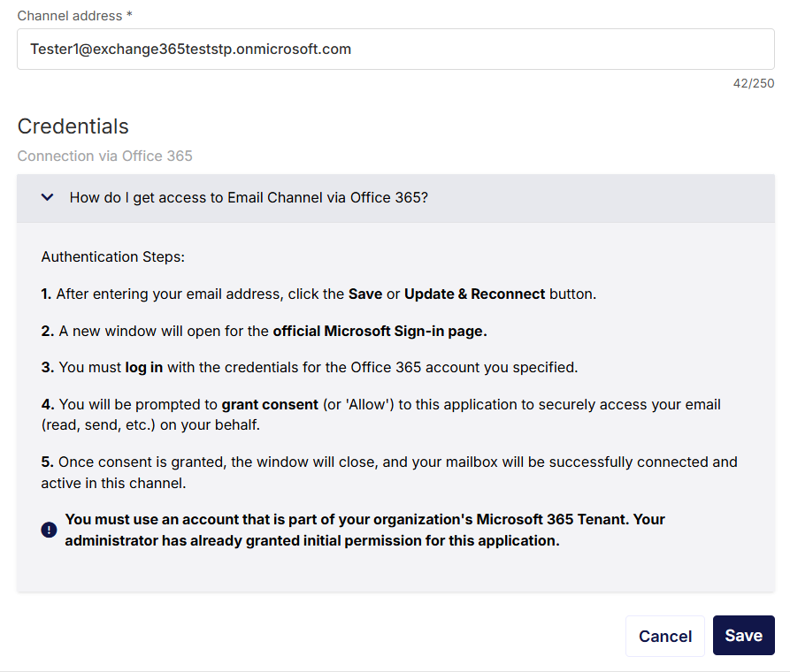Click the Microsoft 365 Tenant warning note
The height and width of the screenshot is (672, 790).
point(364,530)
